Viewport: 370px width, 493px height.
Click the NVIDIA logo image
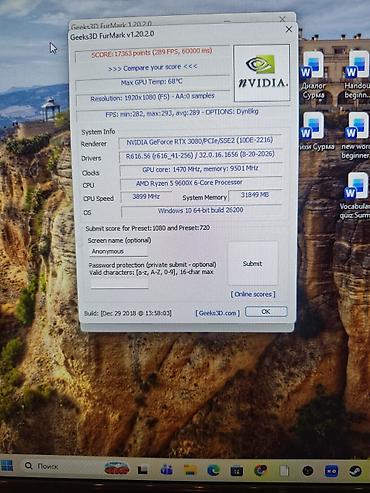[x=262, y=73]
